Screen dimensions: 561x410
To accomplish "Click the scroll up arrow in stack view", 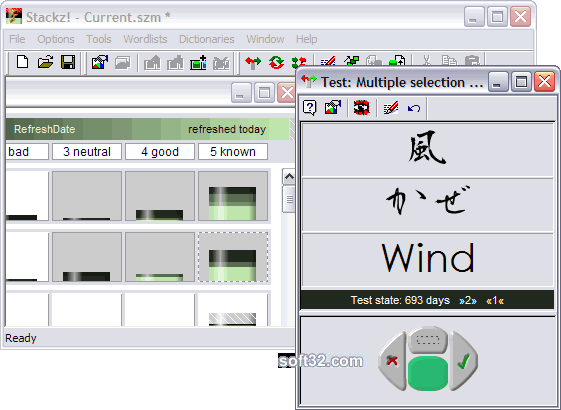I will 289,176.
